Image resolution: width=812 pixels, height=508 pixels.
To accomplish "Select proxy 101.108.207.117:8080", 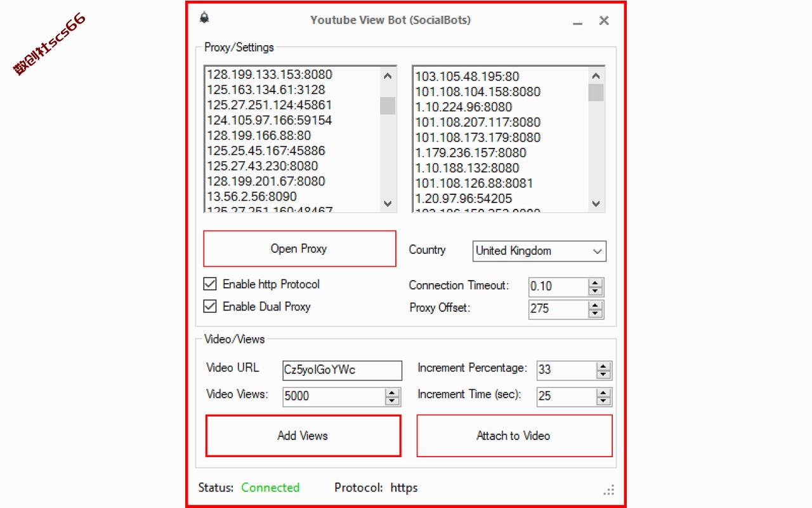I will click(478, 122).
